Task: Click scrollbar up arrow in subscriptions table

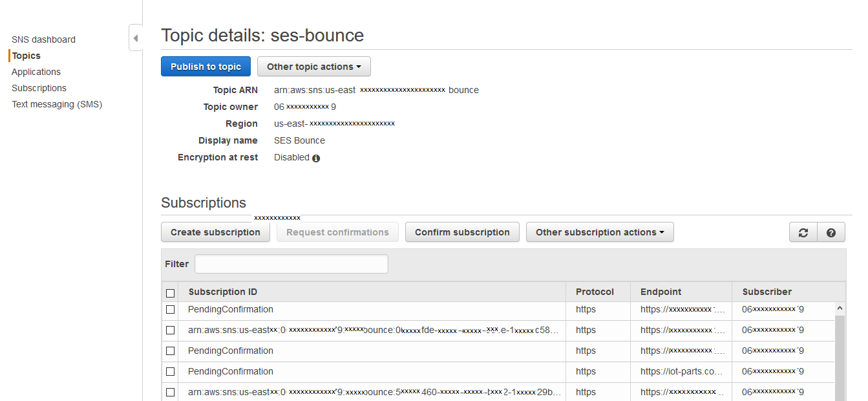Action: pyautogui.click(x=840, y=309)
